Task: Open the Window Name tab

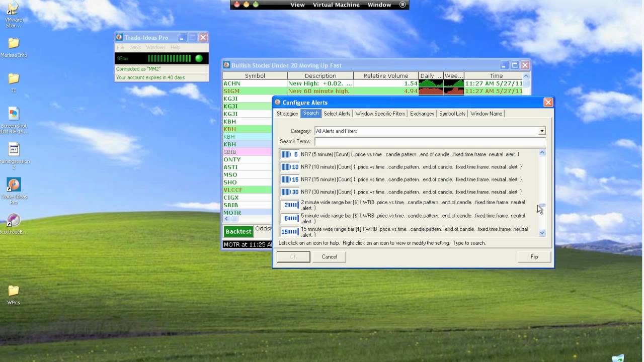Action: [x=487, y=114]
